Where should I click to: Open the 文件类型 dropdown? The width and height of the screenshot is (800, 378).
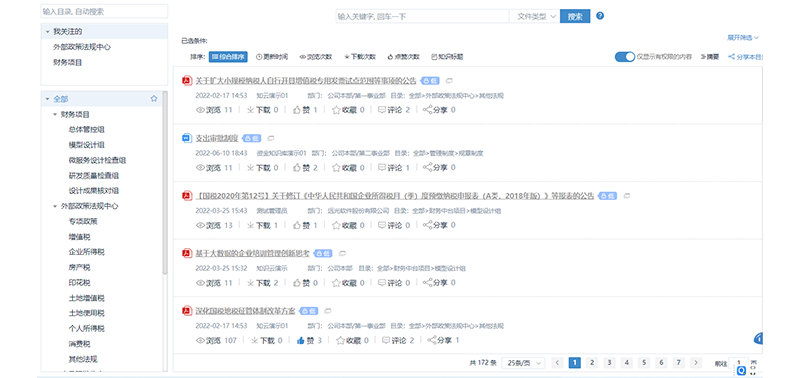535,16
